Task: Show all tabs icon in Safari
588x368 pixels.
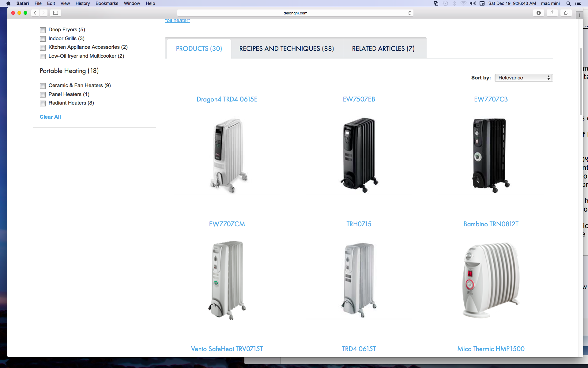Action: pos(566,13)
